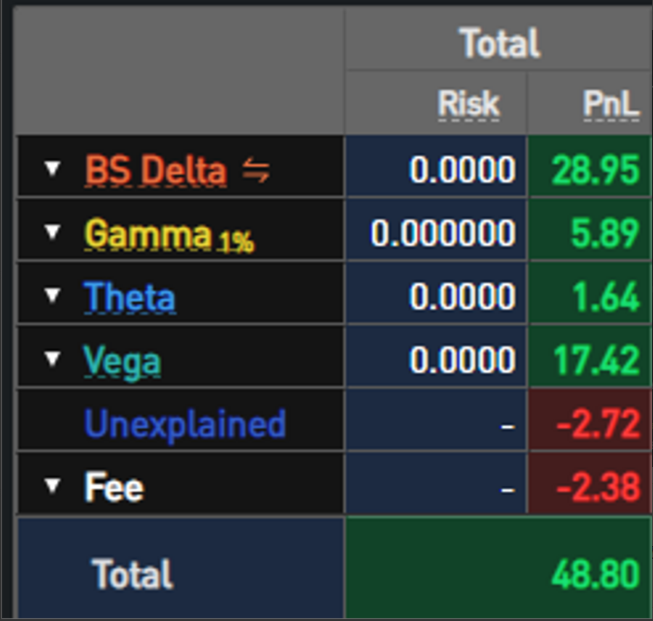Viewport: 653px width, 621px height.
Task: Open the BS Delta link
Action: [155, 171]
